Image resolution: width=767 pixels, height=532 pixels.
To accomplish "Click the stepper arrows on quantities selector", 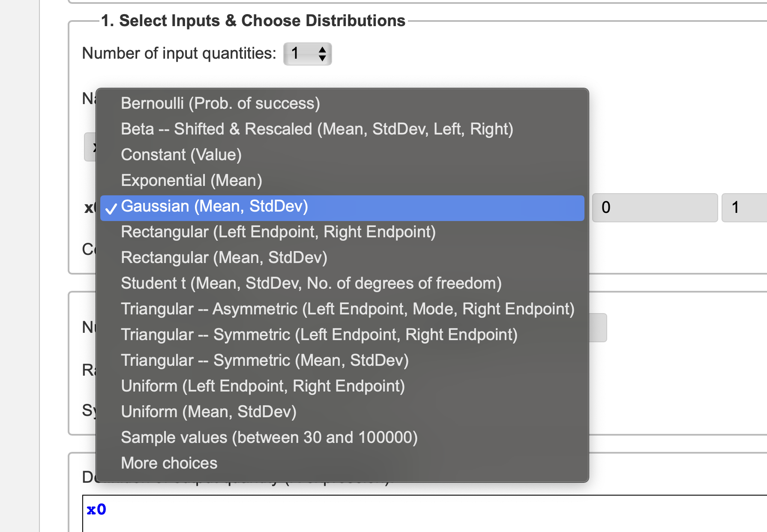I will [x=322, y=54].
